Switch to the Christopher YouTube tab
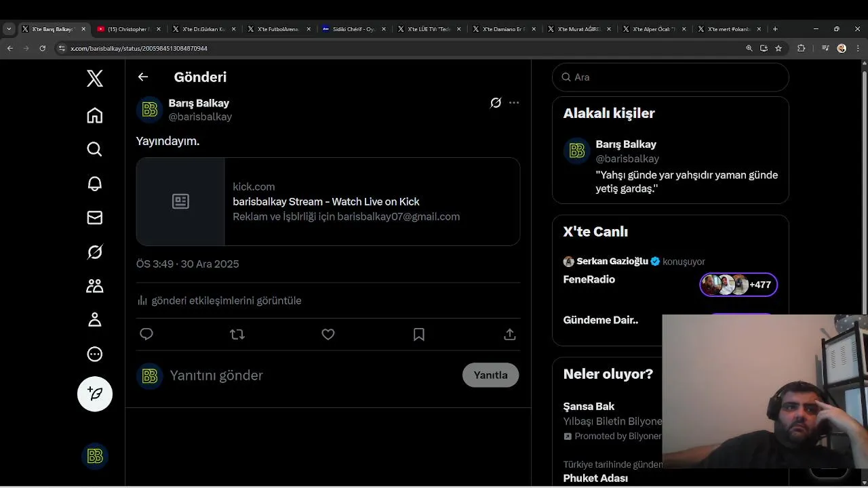 click(127, 29)
